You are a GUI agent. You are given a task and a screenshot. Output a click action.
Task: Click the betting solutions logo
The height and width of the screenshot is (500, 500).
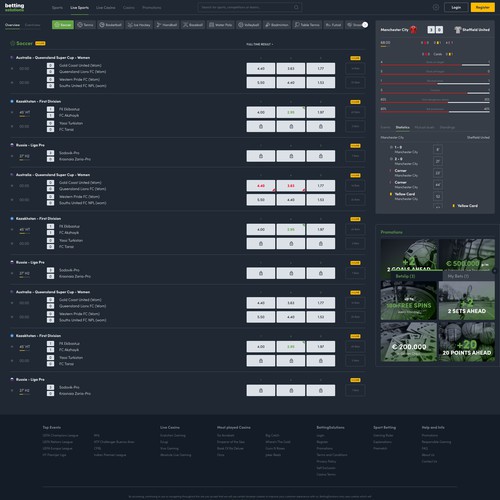[x=14, y=7]
